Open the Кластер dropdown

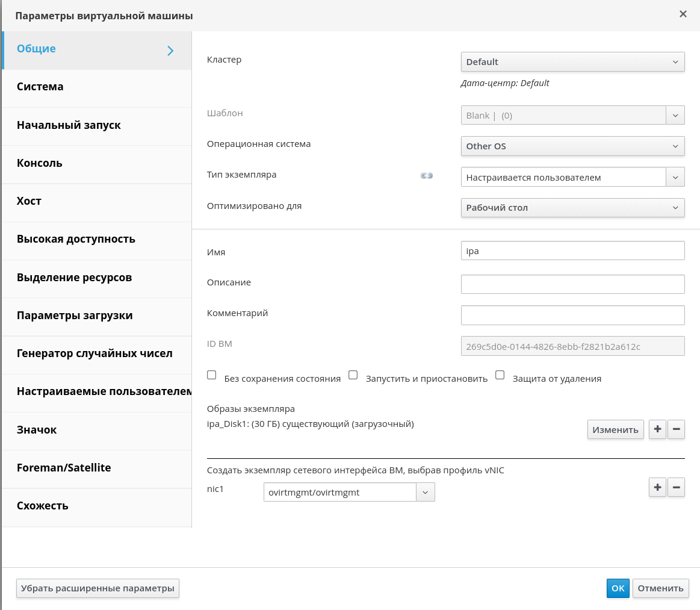coord(572,62)
